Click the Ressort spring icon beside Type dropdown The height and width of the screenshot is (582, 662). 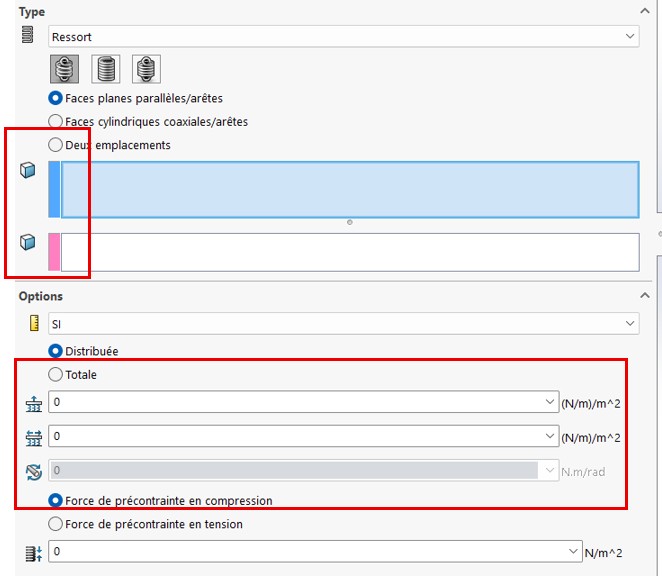point(28,36)
